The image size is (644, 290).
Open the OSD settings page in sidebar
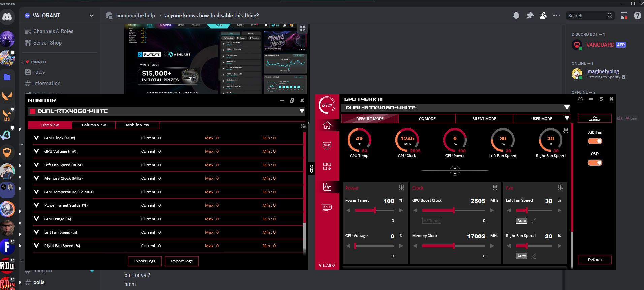click(327, 145)
